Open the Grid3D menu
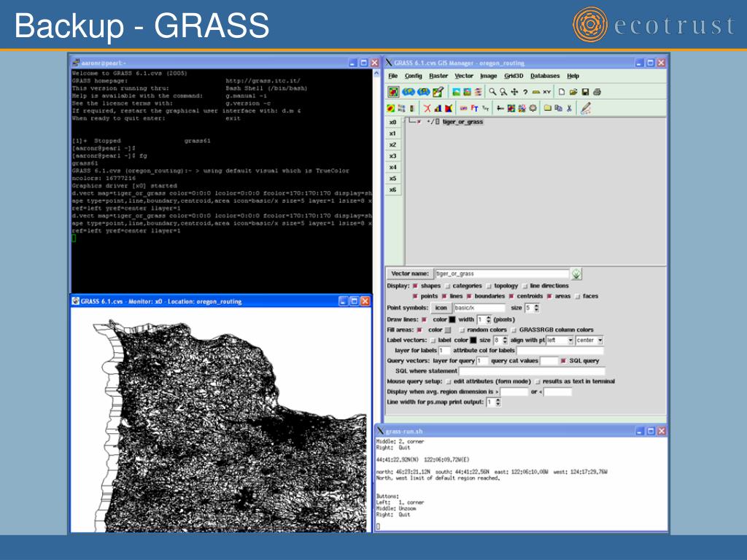This screenshot has width=747, height=560. pos(514,76)
